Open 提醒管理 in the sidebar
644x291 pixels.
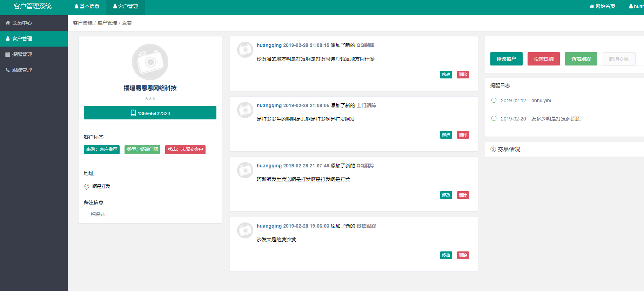click(22, 54)
